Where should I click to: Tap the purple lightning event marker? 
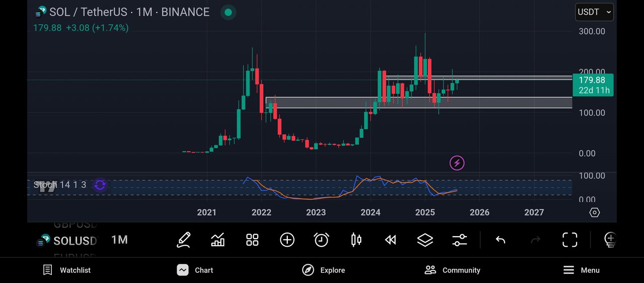pyautogui.click(x=457, y=163)
